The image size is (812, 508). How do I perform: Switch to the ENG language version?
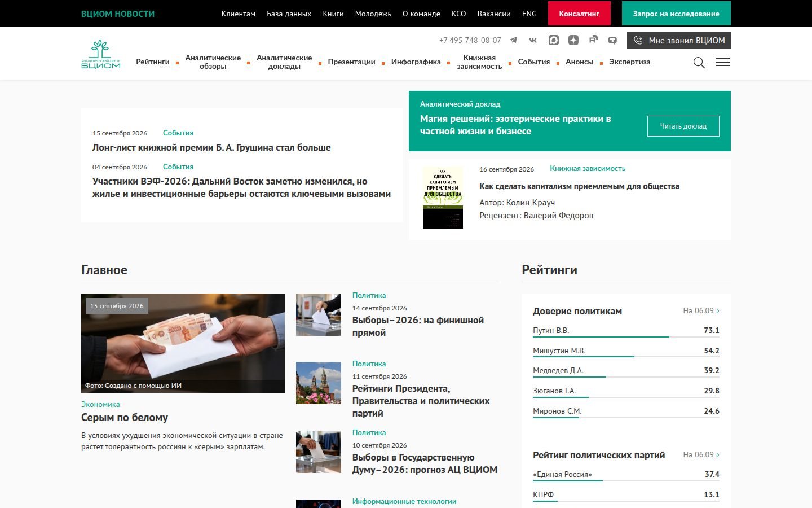[529, 14]
